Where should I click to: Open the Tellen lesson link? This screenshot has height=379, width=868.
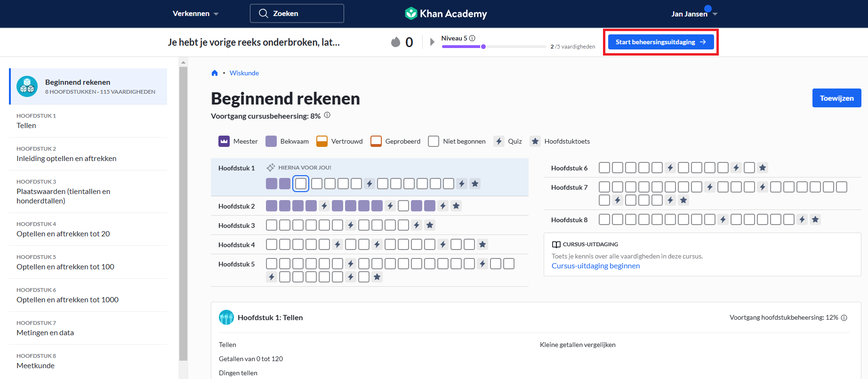[227, 345]
